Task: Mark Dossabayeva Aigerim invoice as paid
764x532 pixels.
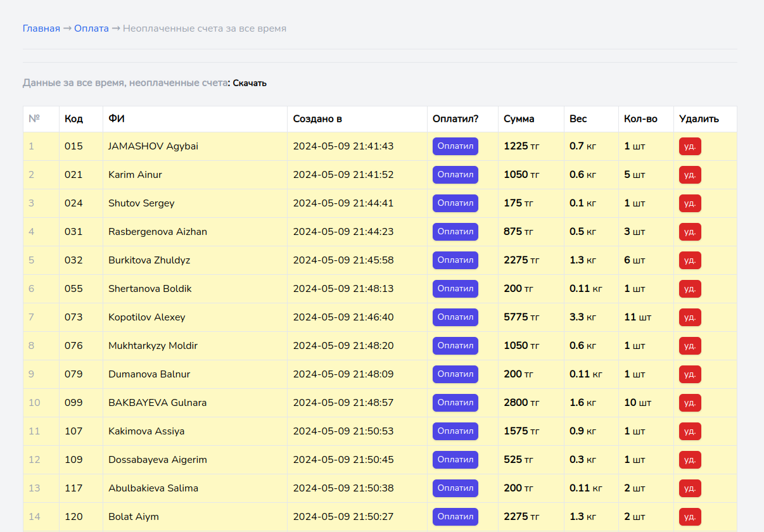Action: coord(455,460)
